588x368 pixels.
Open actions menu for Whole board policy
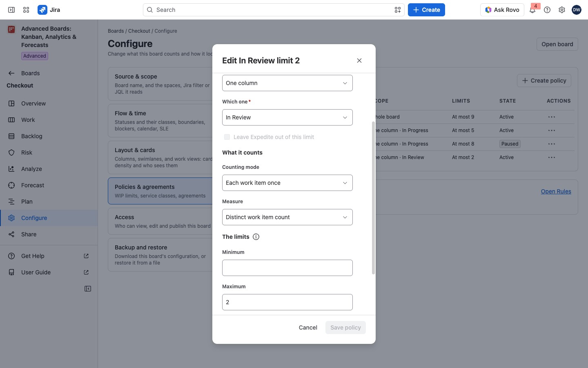(x=552, y=117)
